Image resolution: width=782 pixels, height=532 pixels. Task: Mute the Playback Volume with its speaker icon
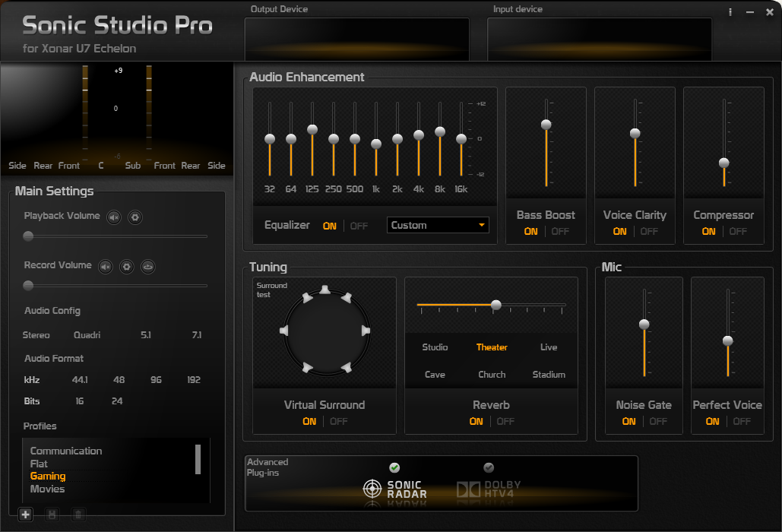tap(114, 217)
